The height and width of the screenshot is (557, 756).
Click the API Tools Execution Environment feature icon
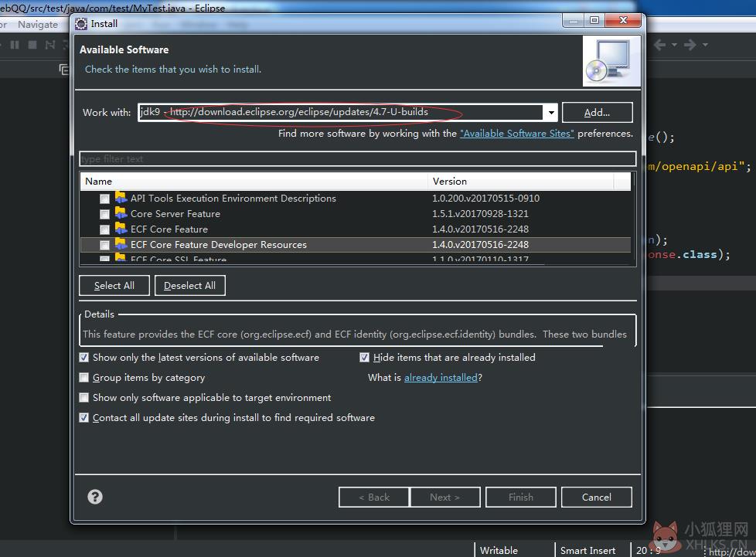pyautogui.click(x=121, y=198)
